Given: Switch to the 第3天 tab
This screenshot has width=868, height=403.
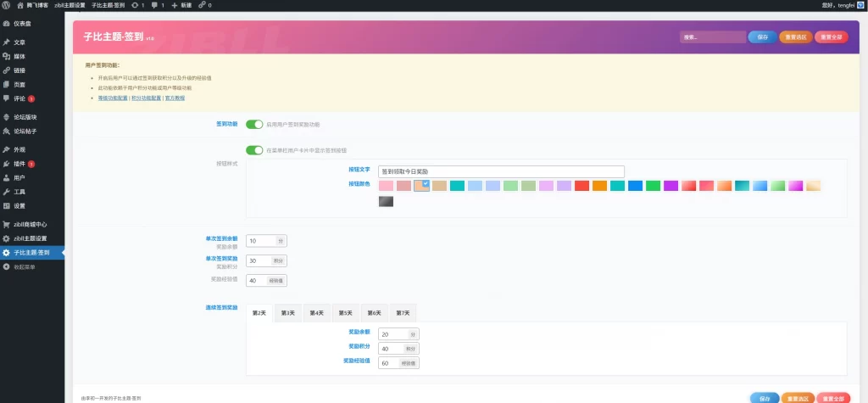Looking at the screenshot, I should click(x=287, y=313).
